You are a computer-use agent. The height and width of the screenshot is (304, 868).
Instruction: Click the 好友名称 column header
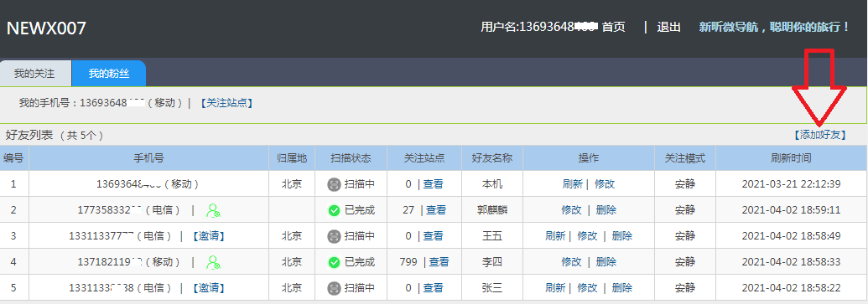(x=492, y=158)
